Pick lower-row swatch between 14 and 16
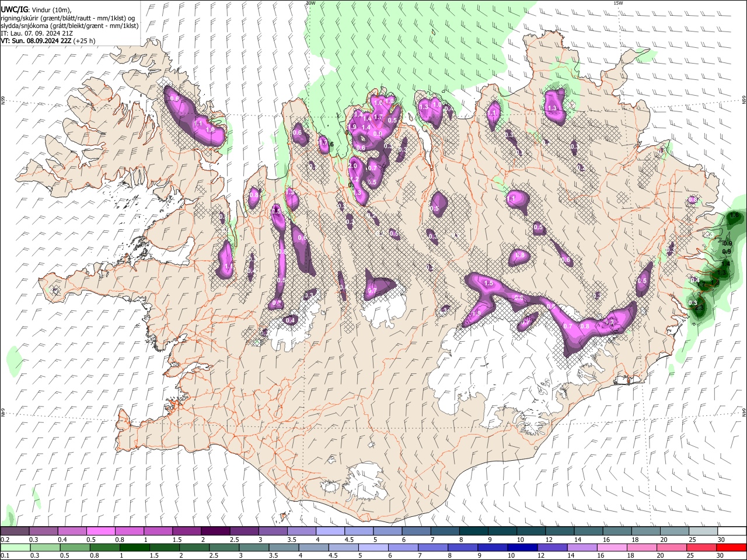Screen dimensions: 747x560 click(582, 547)
